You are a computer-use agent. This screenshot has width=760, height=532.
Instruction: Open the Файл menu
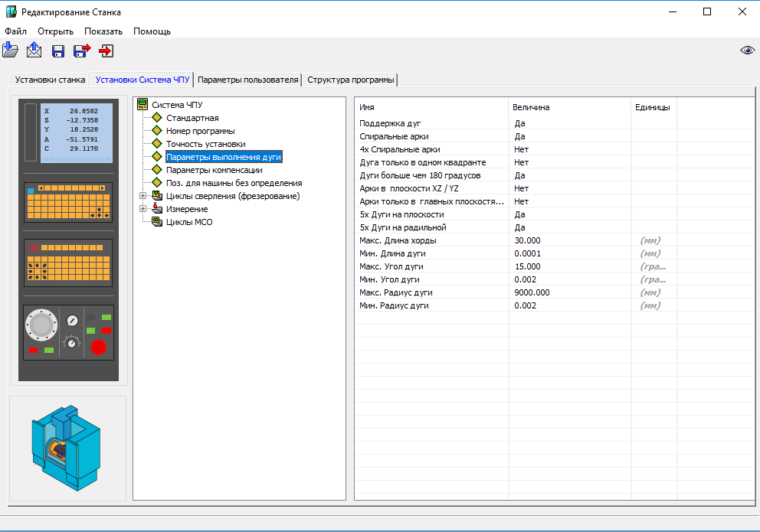tap(15, 31)
